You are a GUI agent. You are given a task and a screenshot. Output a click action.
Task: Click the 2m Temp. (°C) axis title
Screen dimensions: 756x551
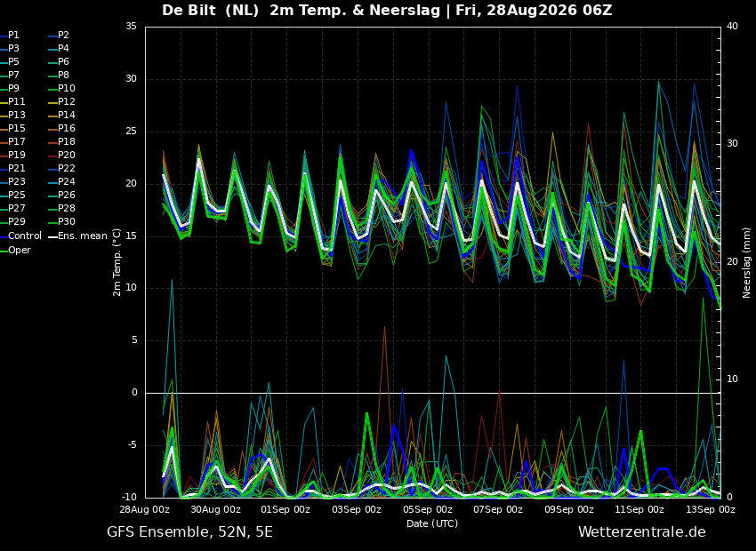(x=117, y=262)
